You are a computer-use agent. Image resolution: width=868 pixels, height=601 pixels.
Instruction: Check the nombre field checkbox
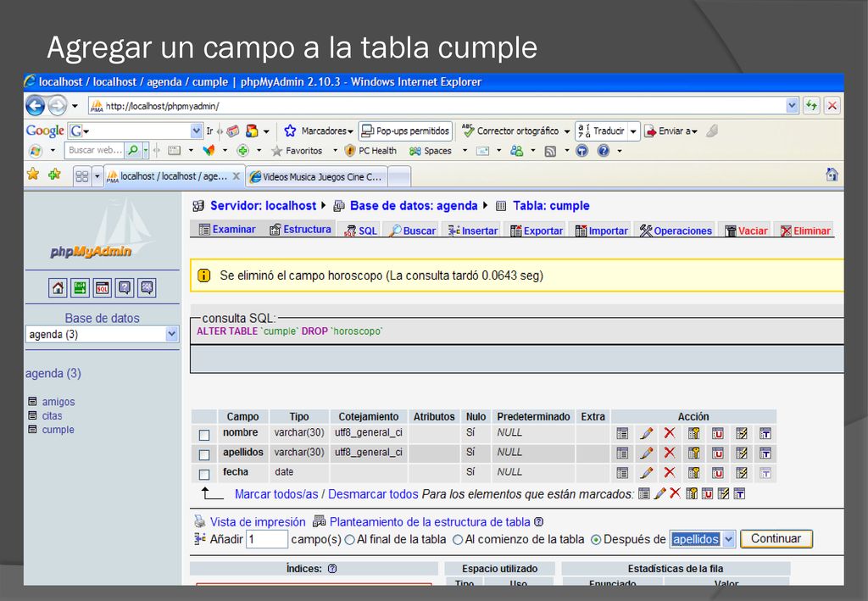204,435
